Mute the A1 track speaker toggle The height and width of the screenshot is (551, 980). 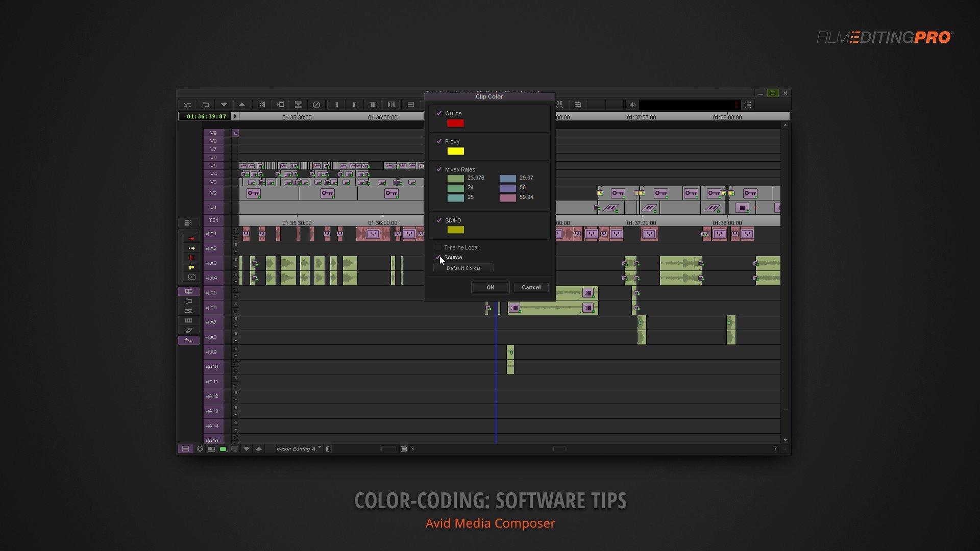pyautogui.click(x=207, y=234)
